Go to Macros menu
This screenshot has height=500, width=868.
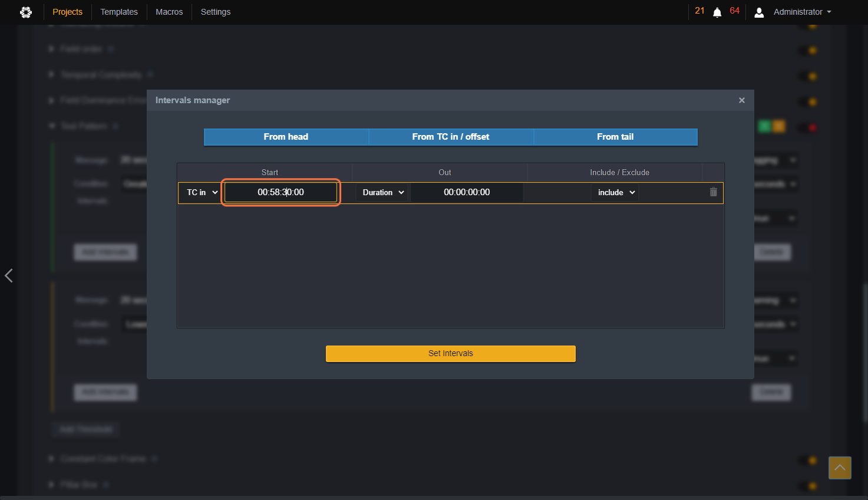point(169,12)
